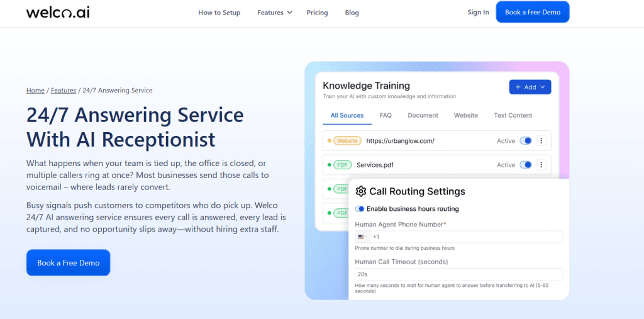The height and width of the screenshot is (319, 644).
Task: Open the Pricing page from navigation
Action: (318, 13)
